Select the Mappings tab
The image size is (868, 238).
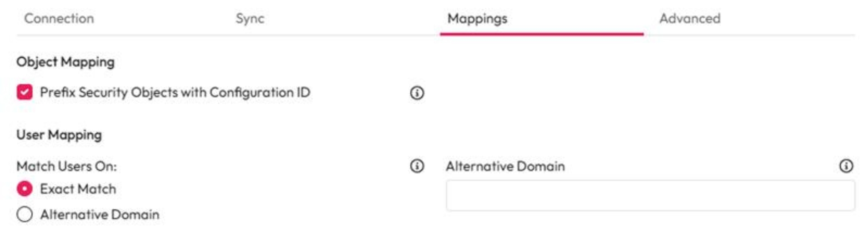477,19
